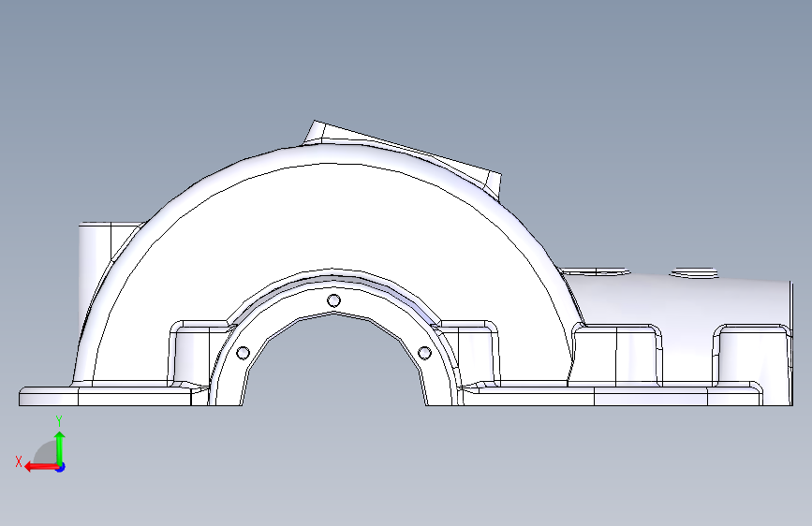The width and height of the screenshot is (812, 526).
Task: Select the rightmost round port on the tube top
Action: 694,273
